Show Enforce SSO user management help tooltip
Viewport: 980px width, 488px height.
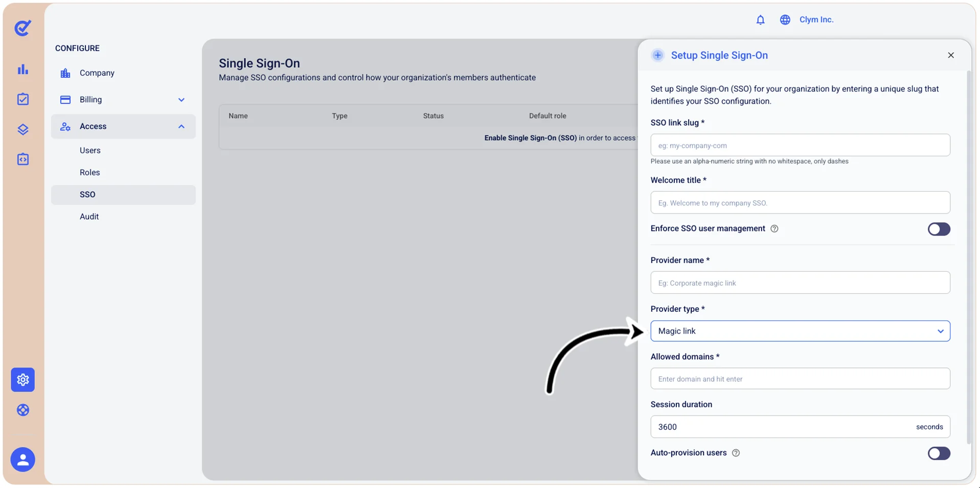[774, 228]
